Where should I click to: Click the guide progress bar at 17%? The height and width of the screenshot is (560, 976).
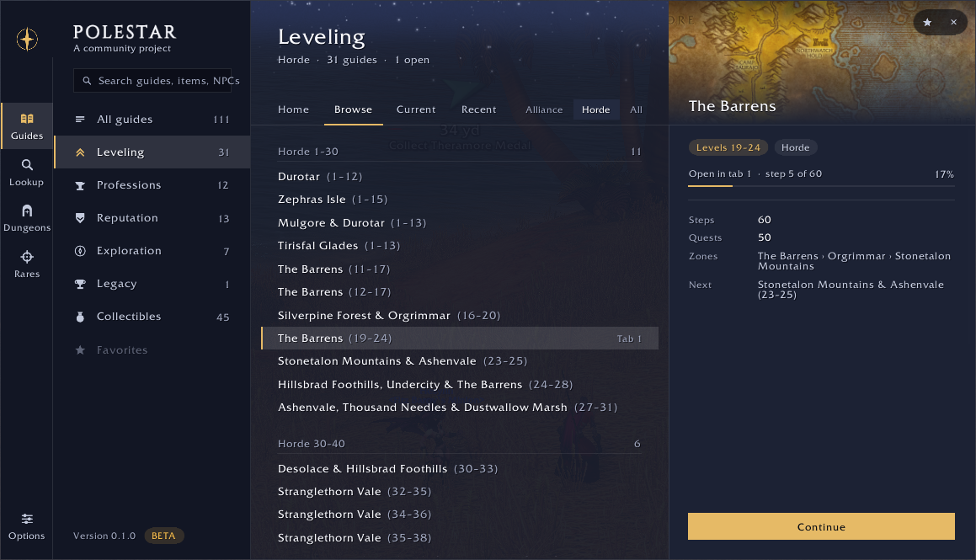(821, 185)
